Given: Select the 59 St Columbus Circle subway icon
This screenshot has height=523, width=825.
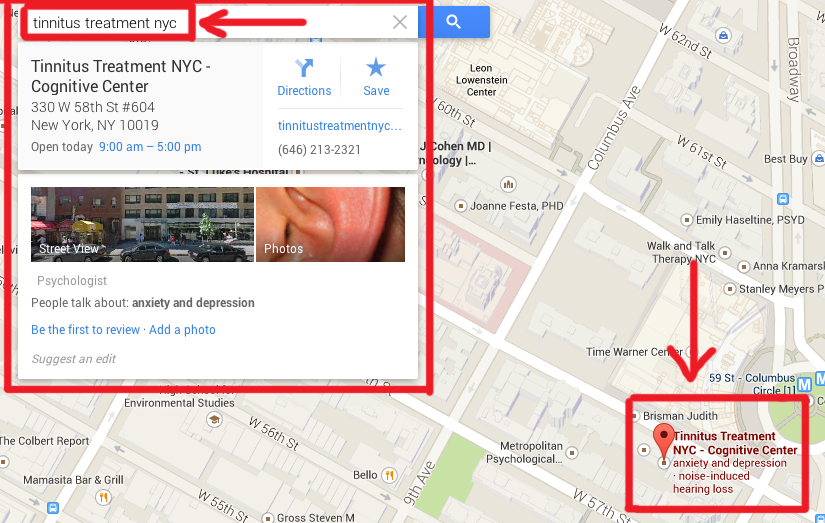Looking at the screenshot, I should [804, 385].
